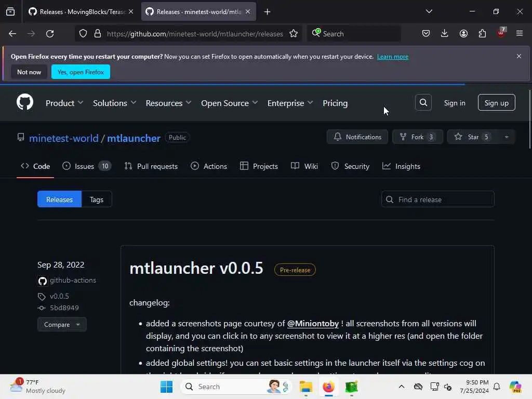532x399 pixels.
Task: Open the Issues tab with 10 issues
Action: pyautogui.click(x=87, y=166)
